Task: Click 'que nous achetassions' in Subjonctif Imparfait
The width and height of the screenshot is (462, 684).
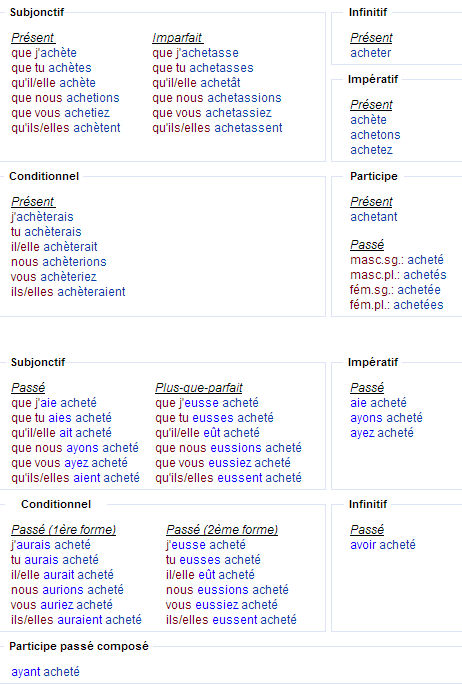Action: tap(217, 98)
